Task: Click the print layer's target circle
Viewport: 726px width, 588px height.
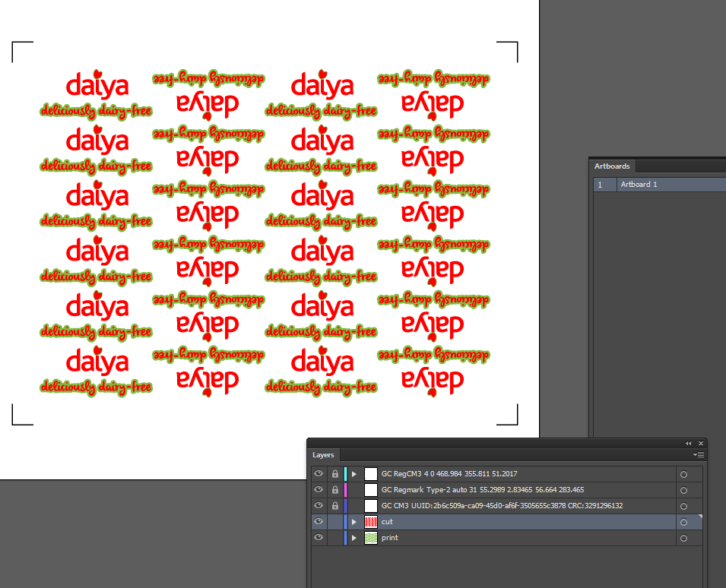Action: click(x=684, y=538)
